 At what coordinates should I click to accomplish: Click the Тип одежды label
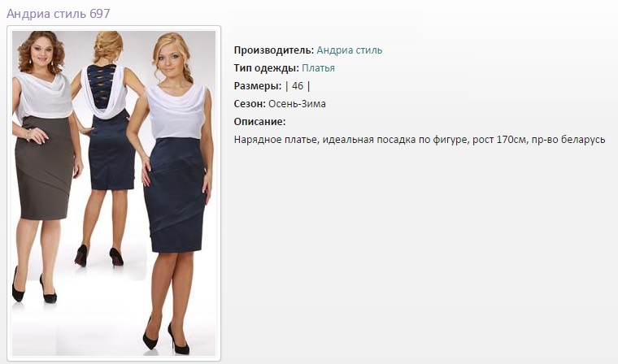click(267, 68)
